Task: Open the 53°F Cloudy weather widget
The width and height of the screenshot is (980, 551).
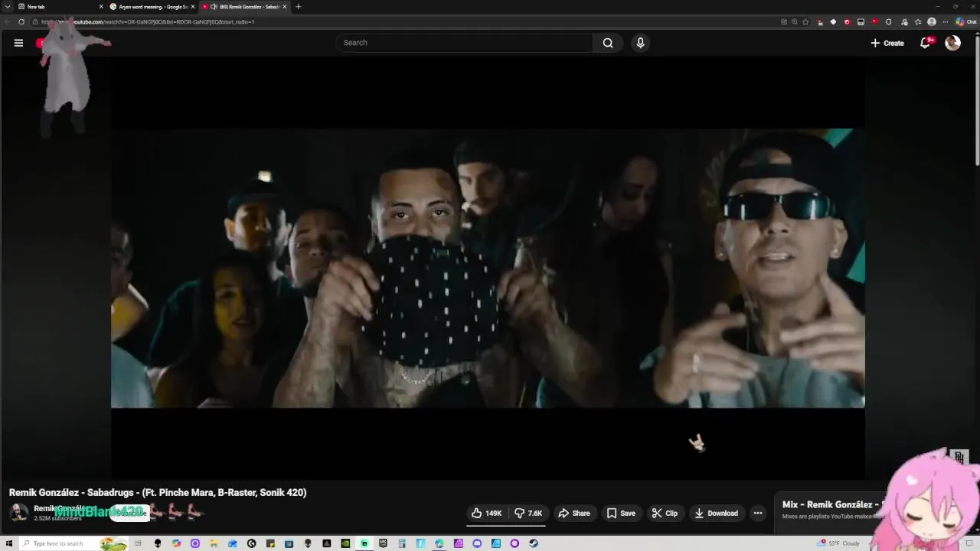Action: point(838,543)
